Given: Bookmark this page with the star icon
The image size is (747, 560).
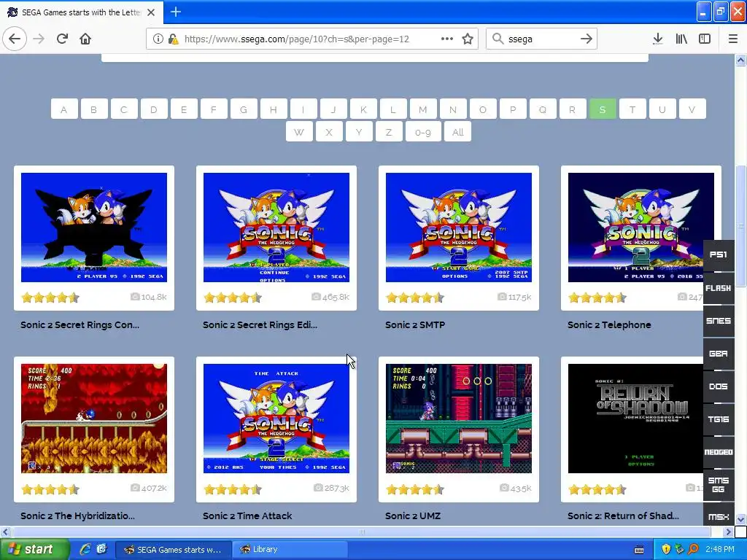Looking at the screenshot, I should click(468, 39).
